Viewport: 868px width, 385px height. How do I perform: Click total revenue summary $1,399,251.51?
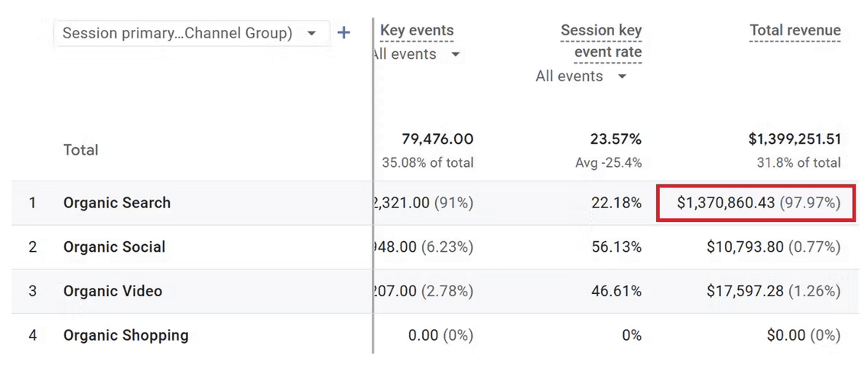point(795,139)
